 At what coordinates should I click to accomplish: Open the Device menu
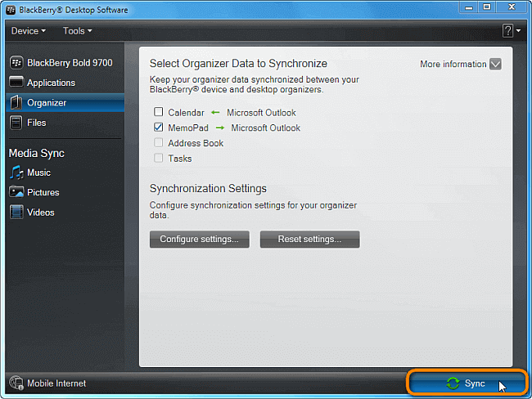[x=29, y=31]
